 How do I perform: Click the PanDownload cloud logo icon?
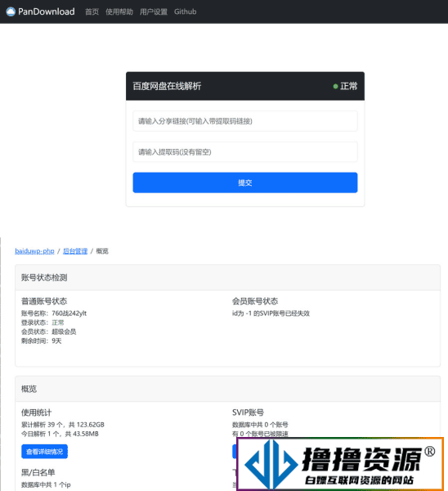click(x=11, y=11)
